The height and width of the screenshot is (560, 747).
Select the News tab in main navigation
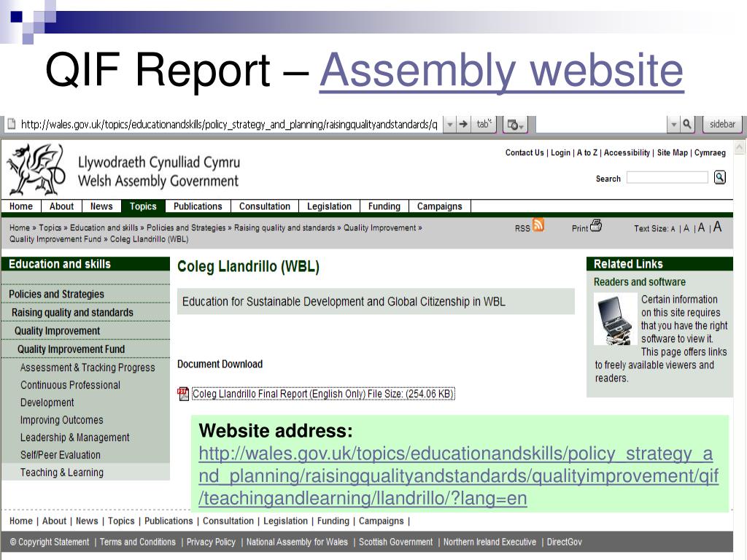pyautogui.click(x=101, y=206)
